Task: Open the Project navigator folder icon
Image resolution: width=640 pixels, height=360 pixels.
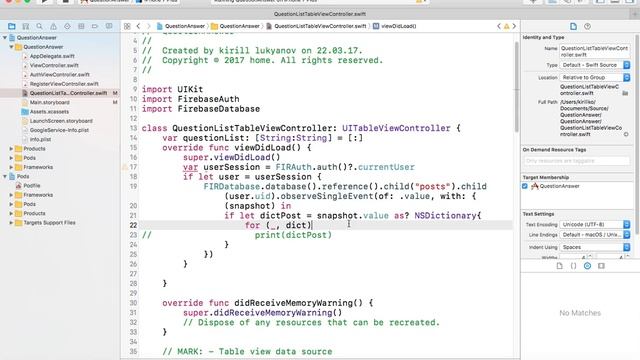Action: pos(12,26)
